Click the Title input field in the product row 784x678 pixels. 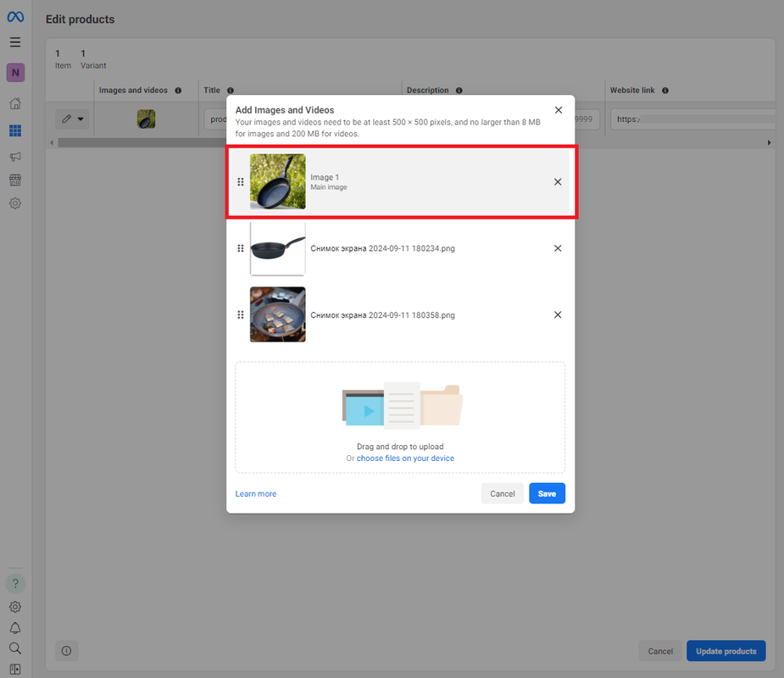215,119
